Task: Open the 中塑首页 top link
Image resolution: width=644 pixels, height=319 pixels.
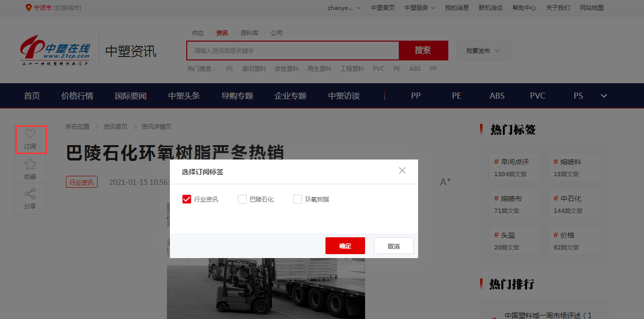Action: point(383,8)
